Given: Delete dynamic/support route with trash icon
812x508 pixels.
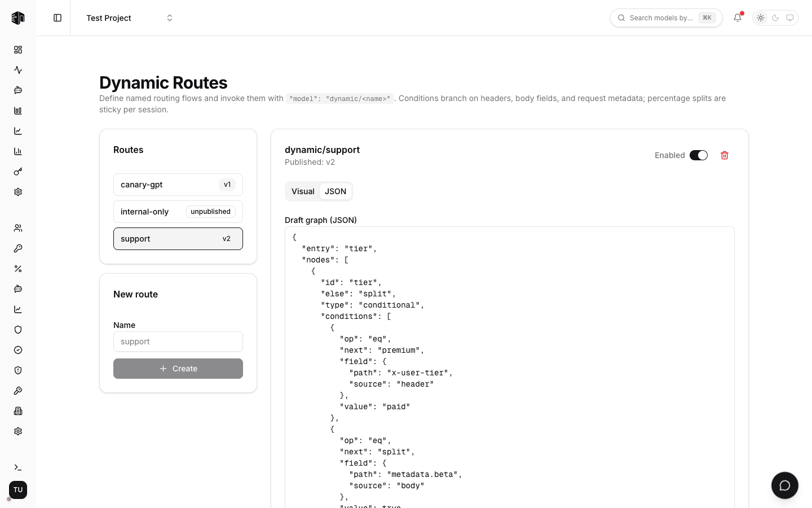Looking at the screenshot, I should pyautogui.click(x=725, y=155).
